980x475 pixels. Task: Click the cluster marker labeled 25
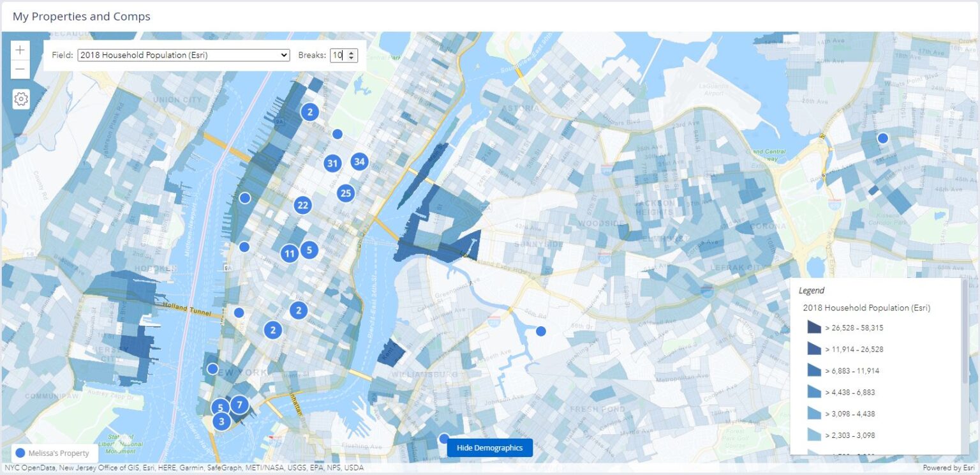pos(346,193)
